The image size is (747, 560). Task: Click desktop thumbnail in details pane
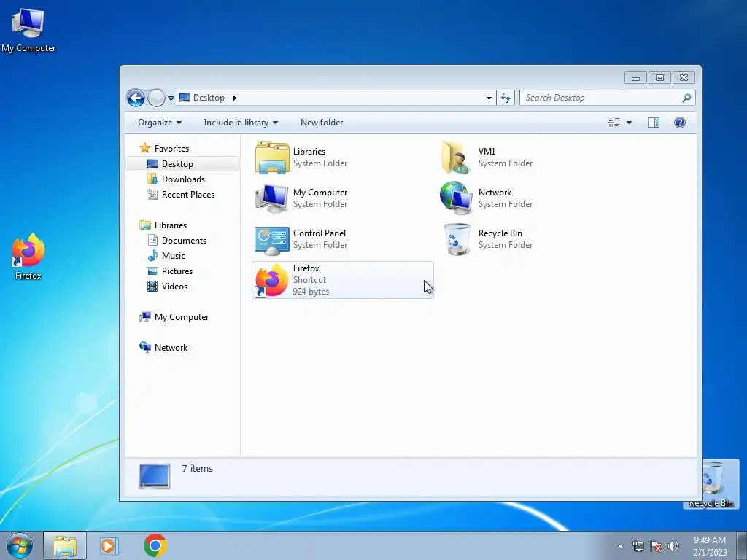pos(155,475)
